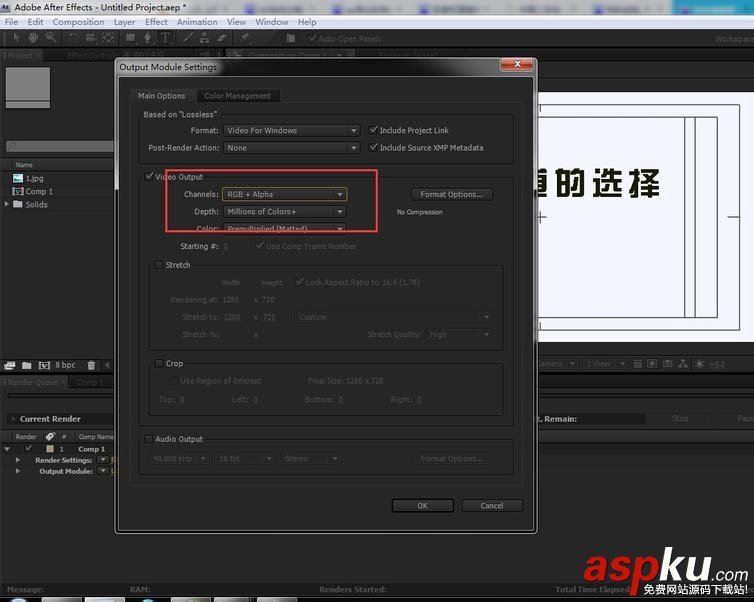Click the OK button
Viewport: 754px width, 602px height.
point(422,505)
